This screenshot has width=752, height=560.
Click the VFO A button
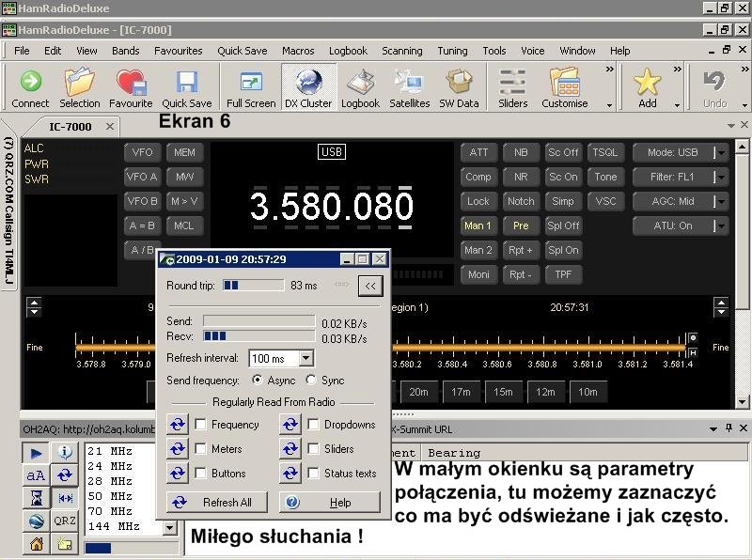[x=142, y=177]
